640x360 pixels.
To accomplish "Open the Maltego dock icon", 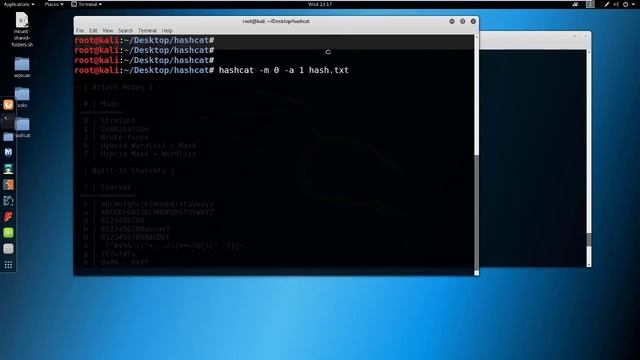I will (x=8, y=200).
